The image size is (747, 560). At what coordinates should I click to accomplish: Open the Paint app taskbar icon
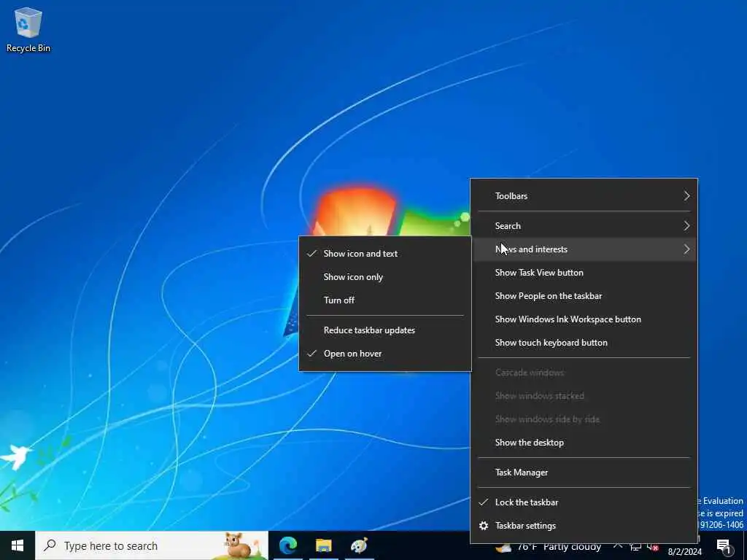(359, 545)
